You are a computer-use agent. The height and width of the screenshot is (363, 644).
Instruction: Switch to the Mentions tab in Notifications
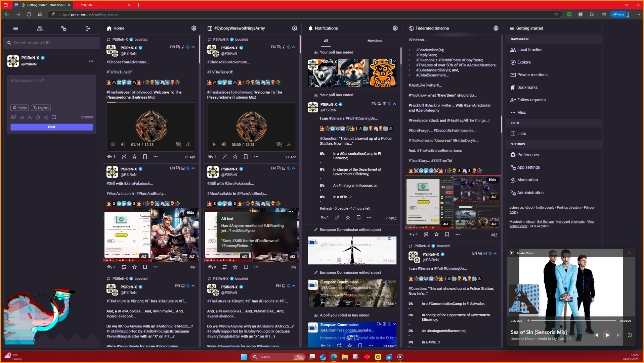pyautogui.click(x=375, y=41)
